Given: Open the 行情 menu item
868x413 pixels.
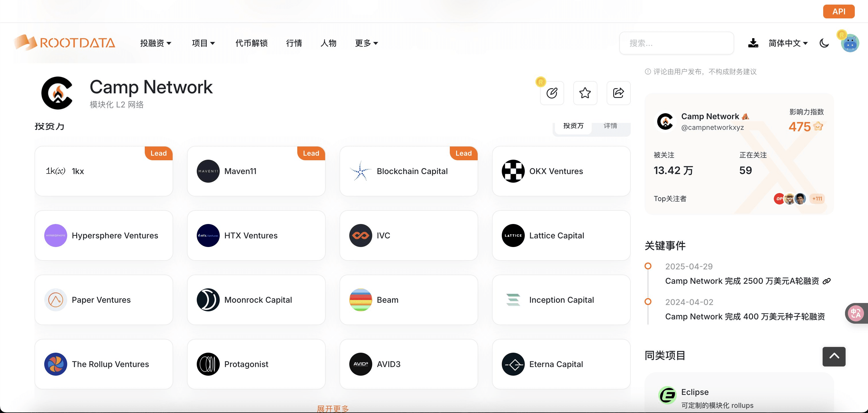Looking at the screenshot, I should coord(294,43).
